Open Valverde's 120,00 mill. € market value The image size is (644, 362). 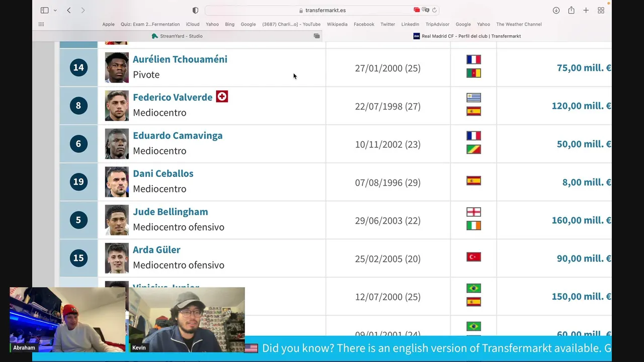(x=582, y=106)
